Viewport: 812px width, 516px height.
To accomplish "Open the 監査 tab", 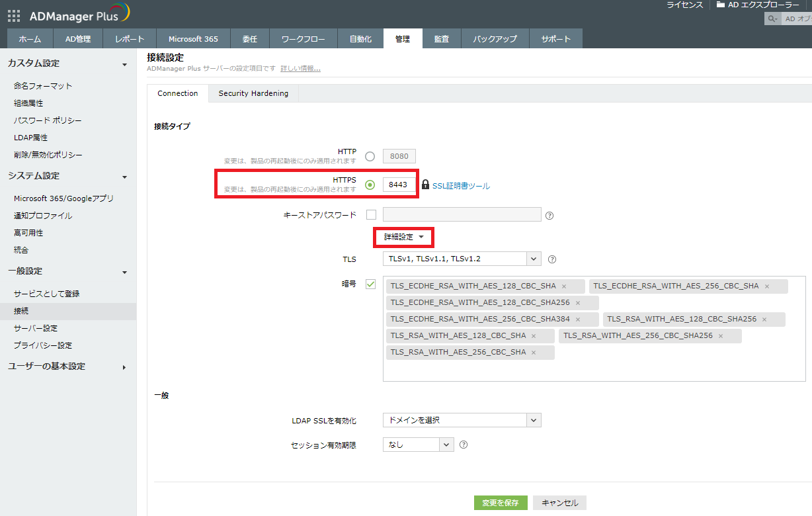I will [442, 39].
